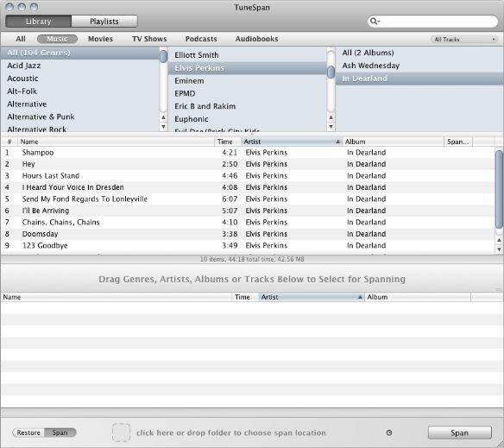Toggle the Span mode in bottom switch
504x448 pixels.
click(60, 432)
